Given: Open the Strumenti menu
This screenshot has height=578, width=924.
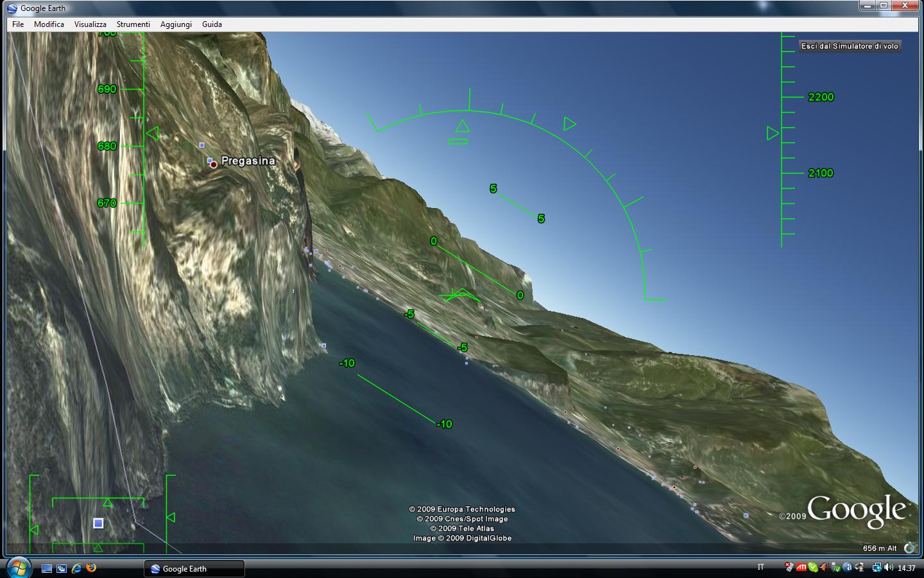Looking at the screenshot, I should click(x=133, y=24).
